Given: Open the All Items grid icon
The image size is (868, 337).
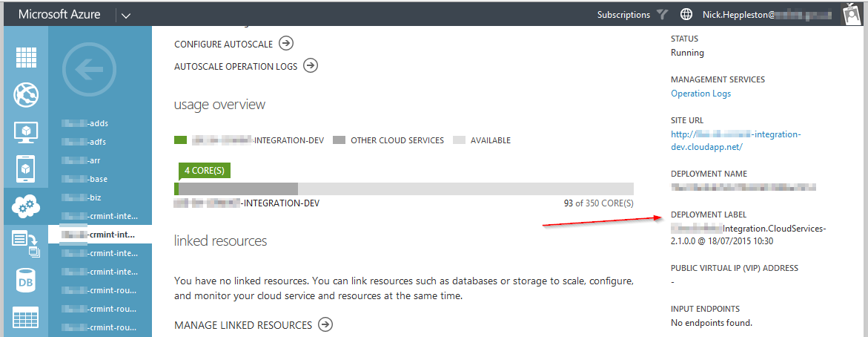Looking at the screenshot, I should (27, 57).
